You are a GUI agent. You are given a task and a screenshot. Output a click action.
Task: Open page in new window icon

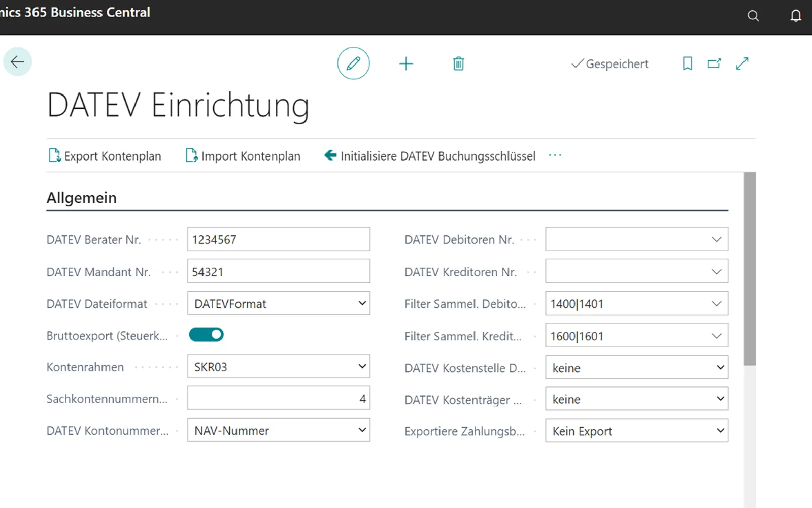pos(715,63)
